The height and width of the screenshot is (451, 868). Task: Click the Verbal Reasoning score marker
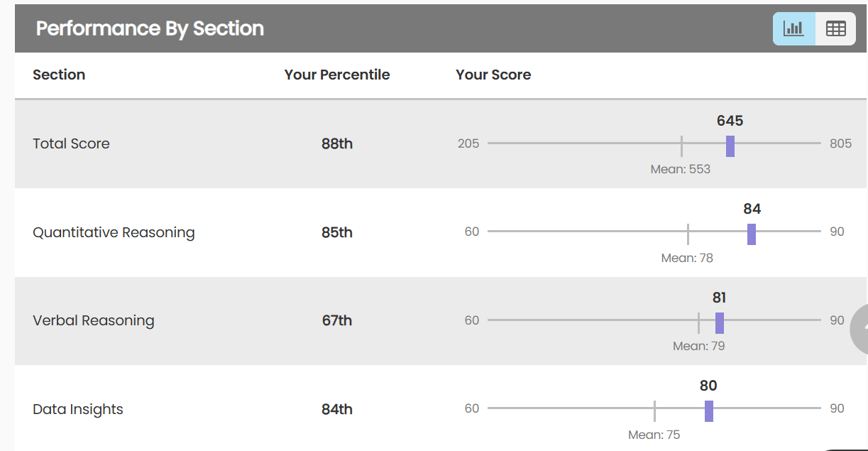[x=720, y=322]
